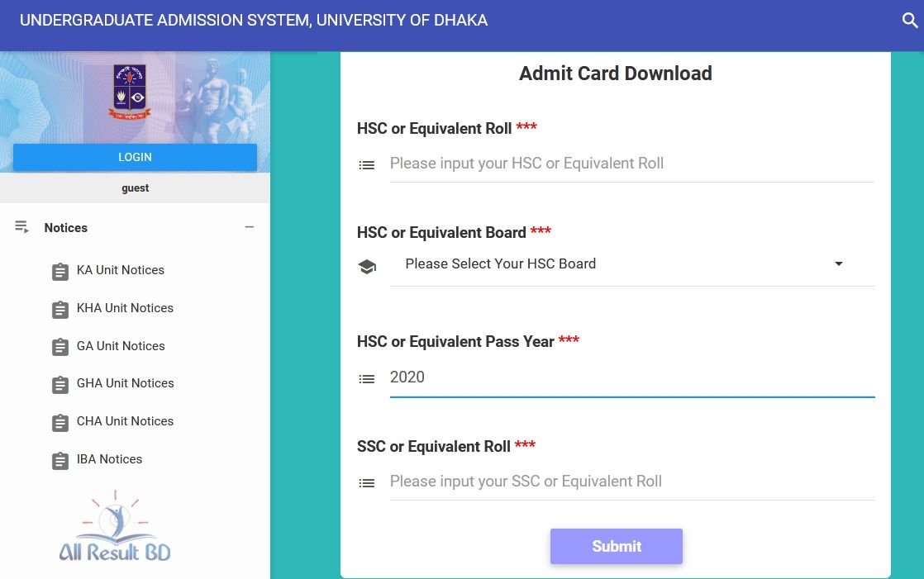Open CHA Unit Notices

[x=125, y=421]
